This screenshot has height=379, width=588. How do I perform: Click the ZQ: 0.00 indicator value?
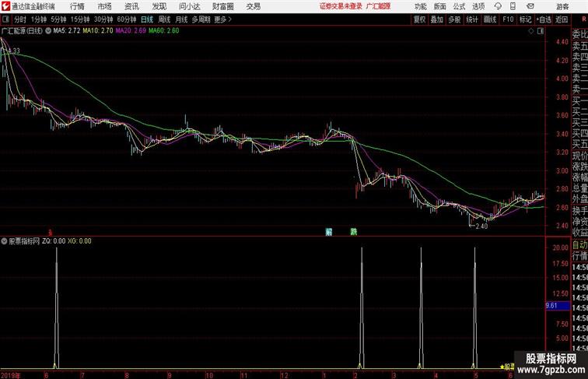pos(54,241)
